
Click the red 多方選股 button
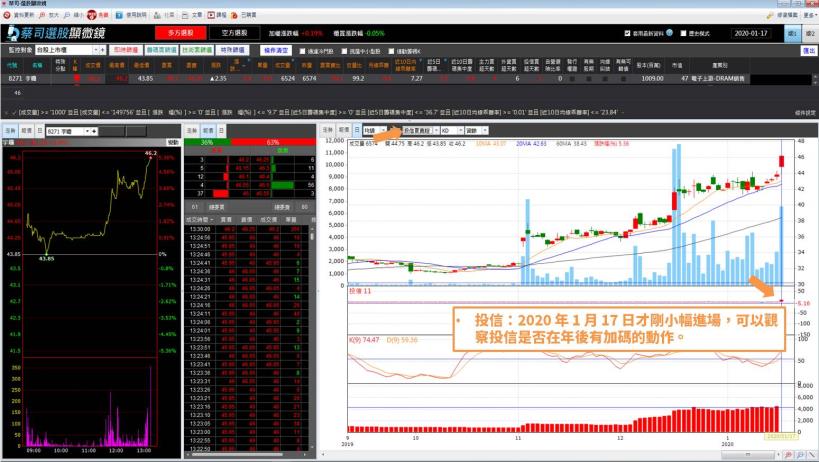point(181,33)
